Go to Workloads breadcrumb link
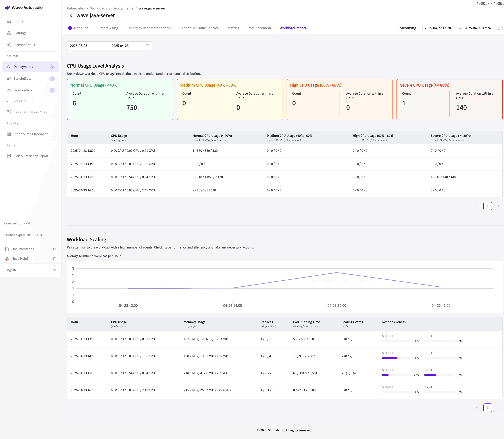 point(99,8)
